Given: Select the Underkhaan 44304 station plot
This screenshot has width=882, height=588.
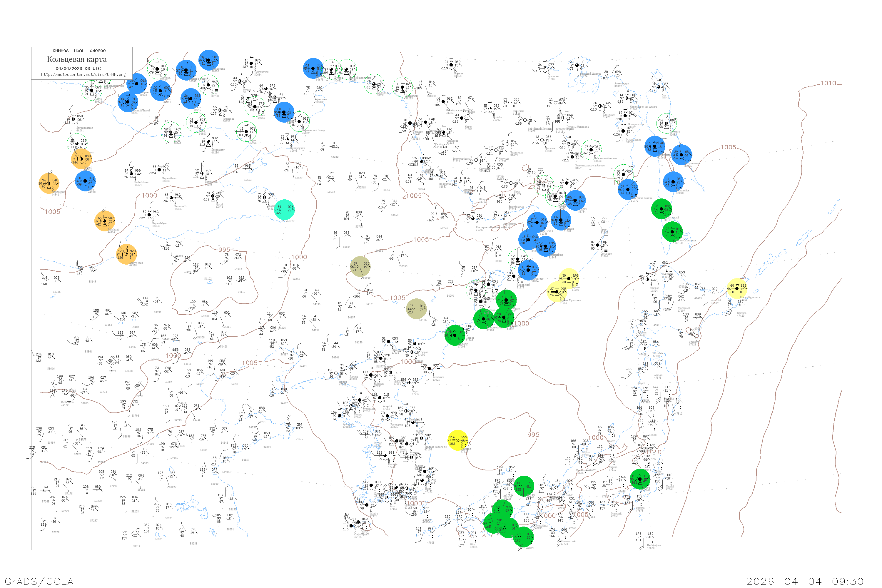Looking at the screenshot, I should click(132, 174).
